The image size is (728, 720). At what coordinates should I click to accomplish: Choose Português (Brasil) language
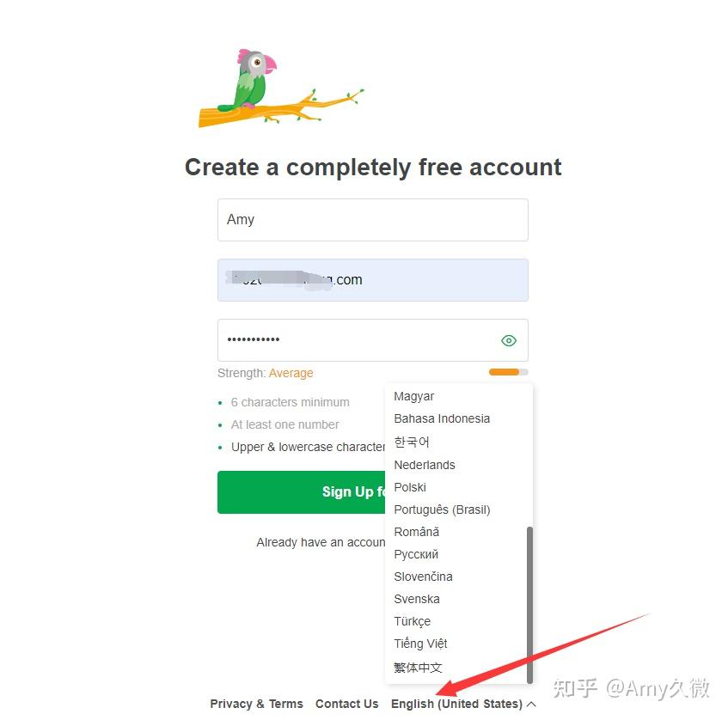pos(459,509)
